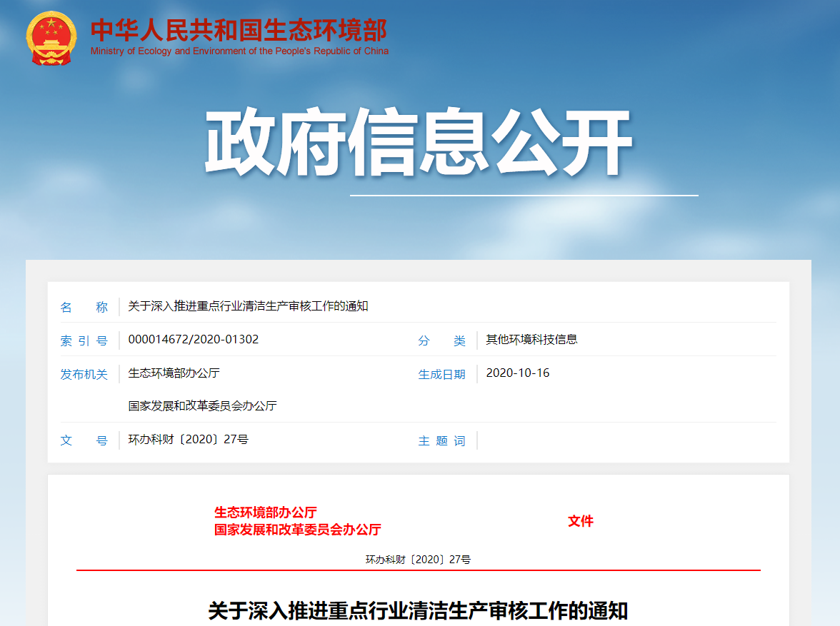Click the 政府信息公开 banner heading

click(x=419, y=142)
